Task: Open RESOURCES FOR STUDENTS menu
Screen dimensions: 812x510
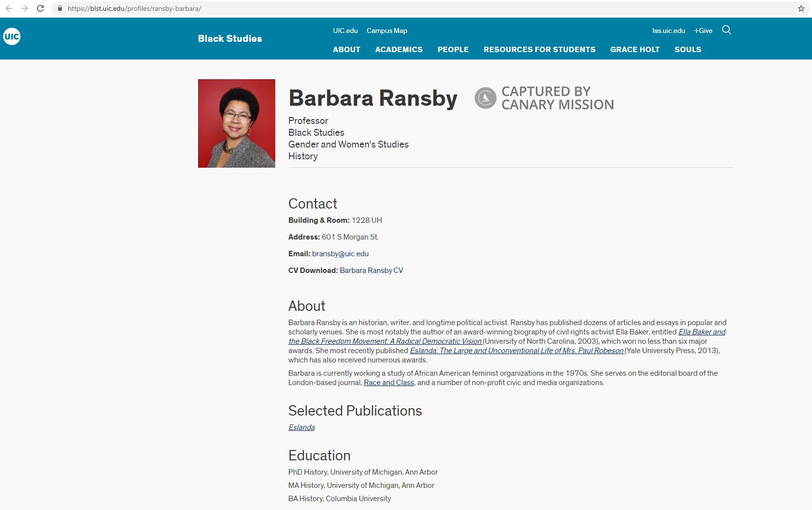Action: point(539,49)
